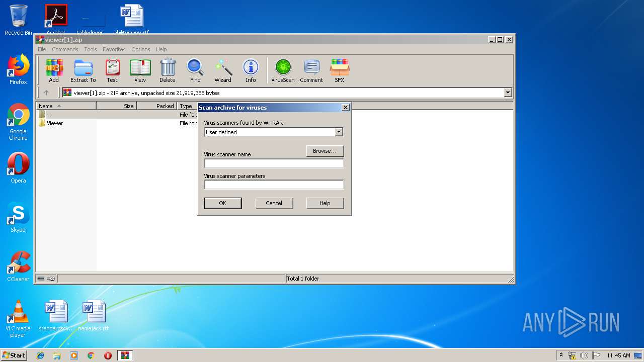Open Windows Explorer taskbar icon
The image size is (644, 362).
click(x=57, y=355)
